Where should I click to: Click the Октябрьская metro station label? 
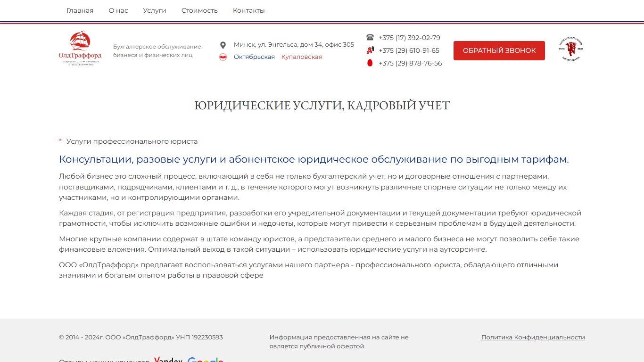click(254, 57)
